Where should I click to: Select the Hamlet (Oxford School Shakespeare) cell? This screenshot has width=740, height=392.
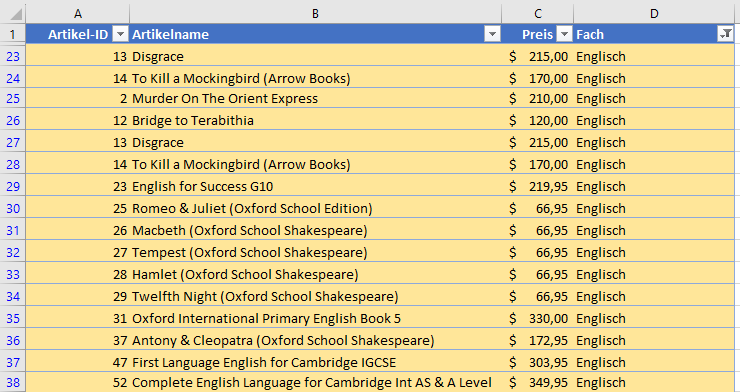(x=315, y=274)
